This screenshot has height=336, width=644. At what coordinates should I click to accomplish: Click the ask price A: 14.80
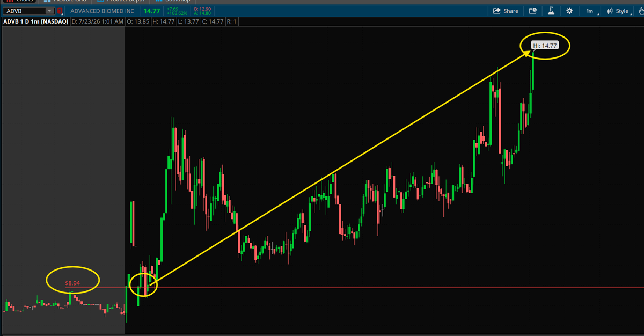click(203, 13)
